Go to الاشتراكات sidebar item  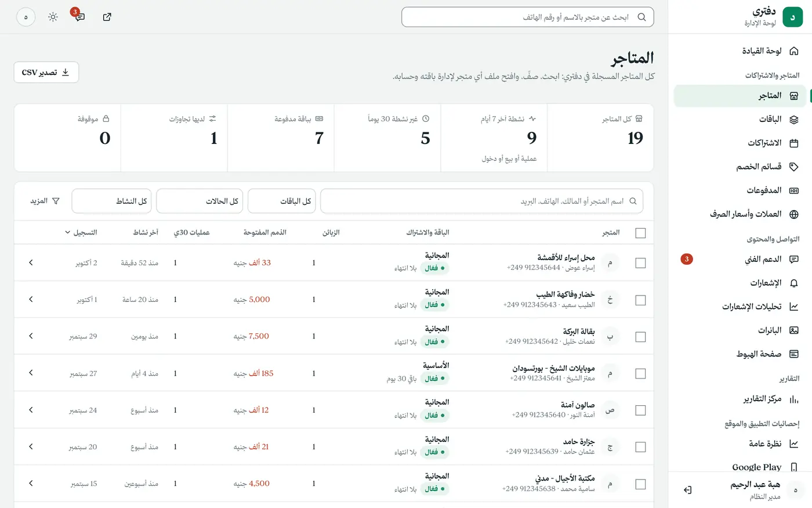(x=740, y=143)
